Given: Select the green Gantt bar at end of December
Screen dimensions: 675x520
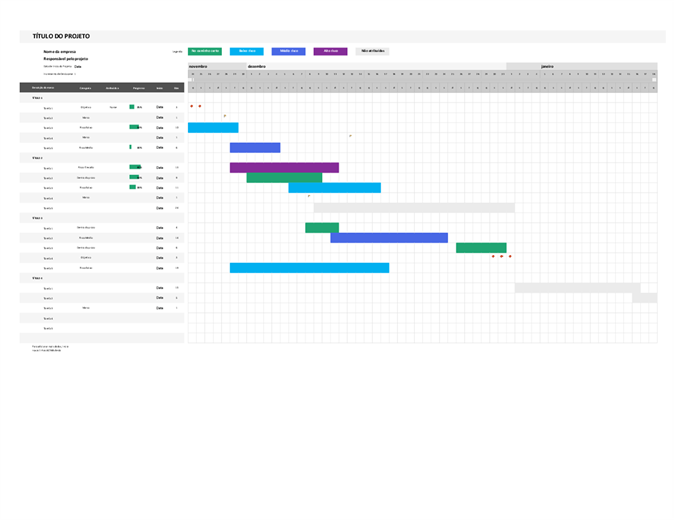Looking at the screenshot, I should [481, 248].
